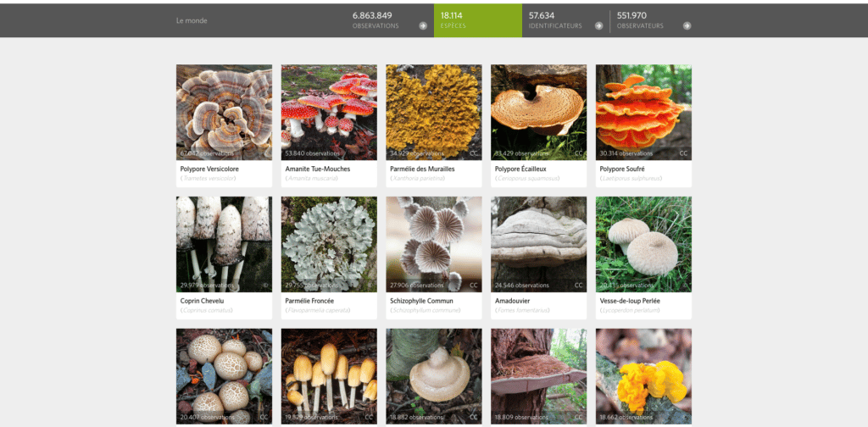Screen dimensions: 868x427
Task: Open the Parmélie Froncée photo
Action: (329, 245)
